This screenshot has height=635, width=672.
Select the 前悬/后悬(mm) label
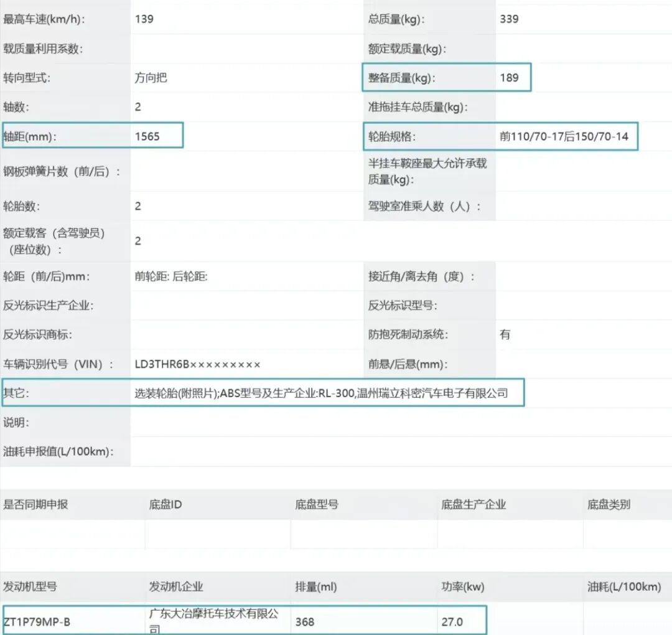408,365
